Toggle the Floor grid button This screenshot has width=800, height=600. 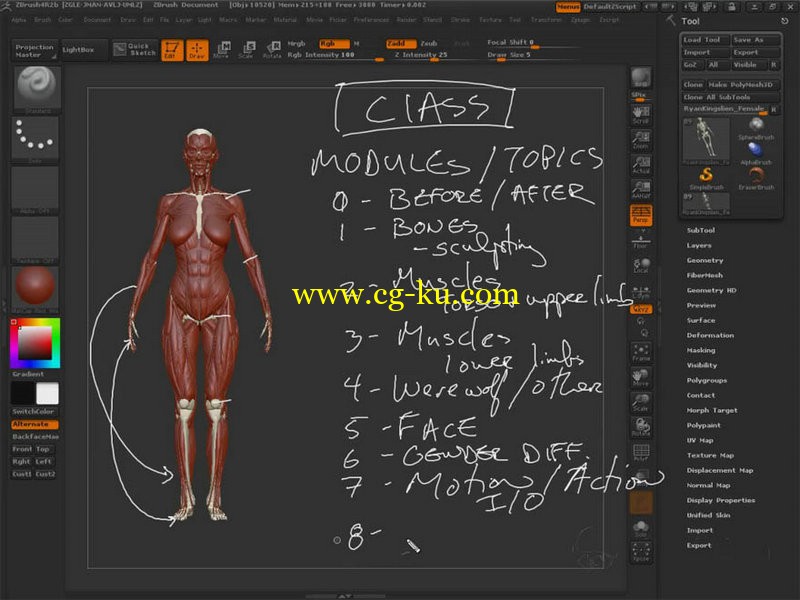641,240
